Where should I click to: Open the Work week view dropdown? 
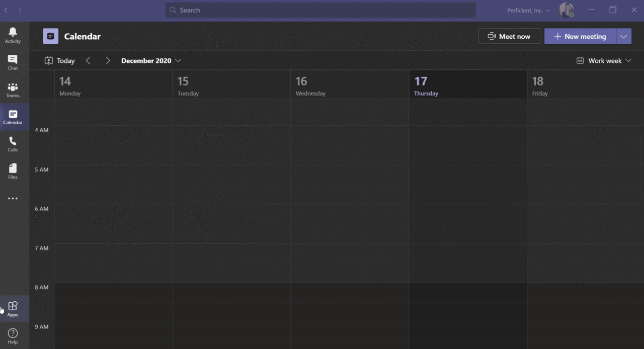604,61
